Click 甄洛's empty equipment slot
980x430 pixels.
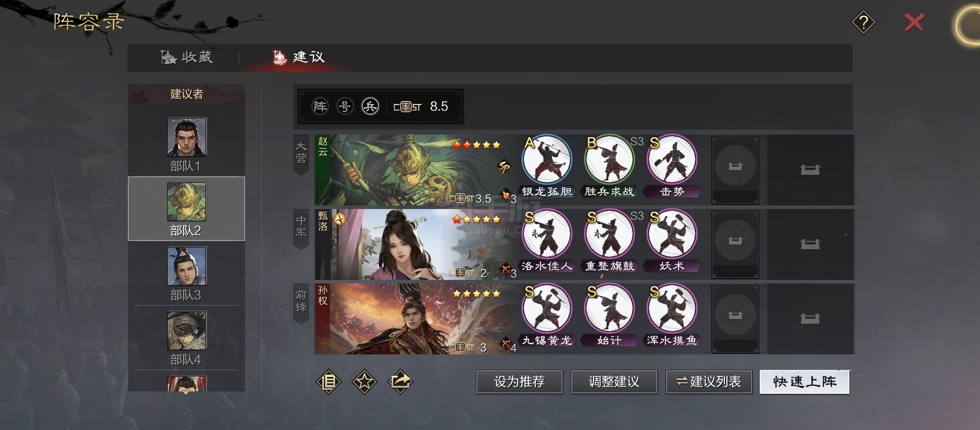(x=735, y=244)
